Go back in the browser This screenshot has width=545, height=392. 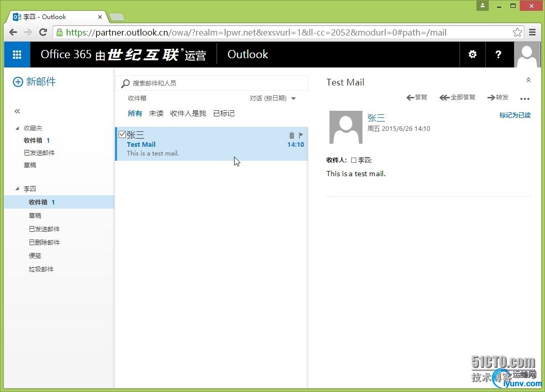(13, 32)
